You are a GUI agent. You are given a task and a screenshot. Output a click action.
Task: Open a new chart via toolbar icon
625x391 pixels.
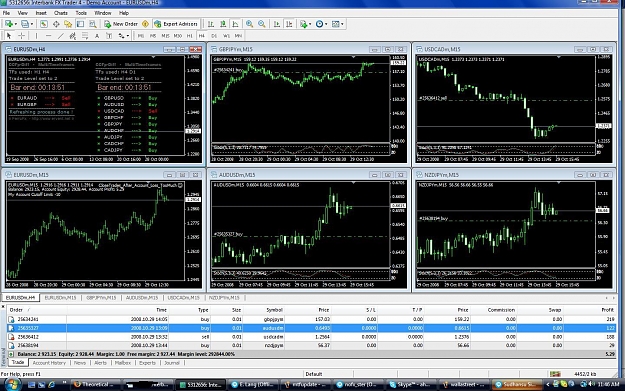[x=8, y=24]
